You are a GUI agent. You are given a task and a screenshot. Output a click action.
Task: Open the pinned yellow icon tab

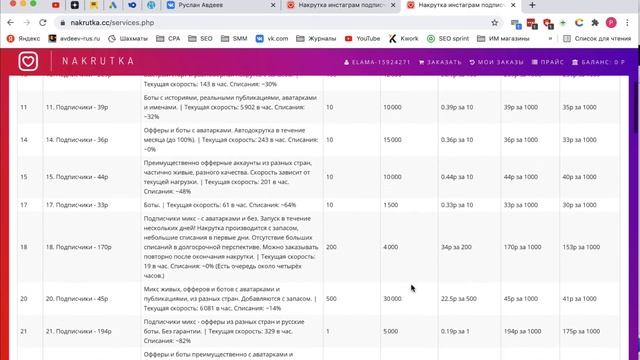pyautogui.click(x=93, y=5)
